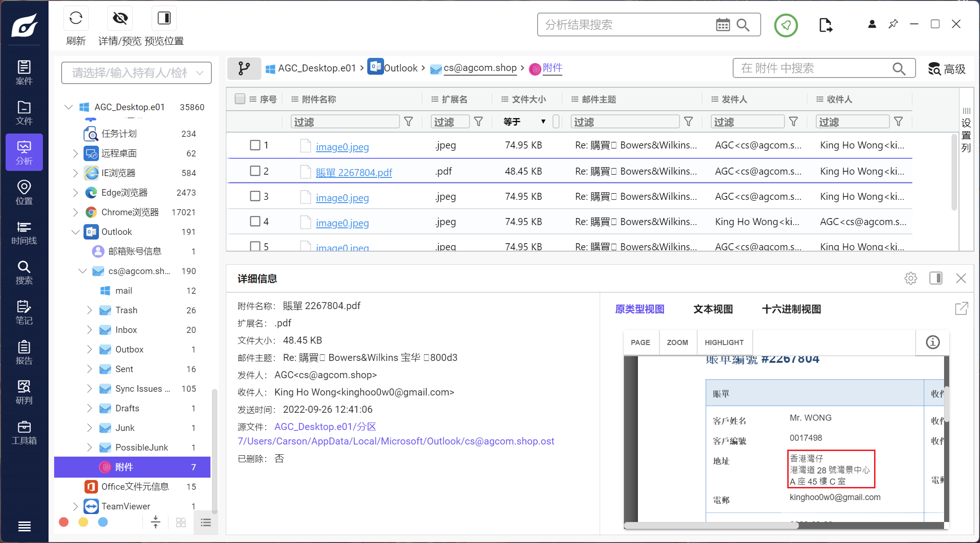980x543 pixels.
Task: Click the branch tree icon button
Action: (244, 69)
